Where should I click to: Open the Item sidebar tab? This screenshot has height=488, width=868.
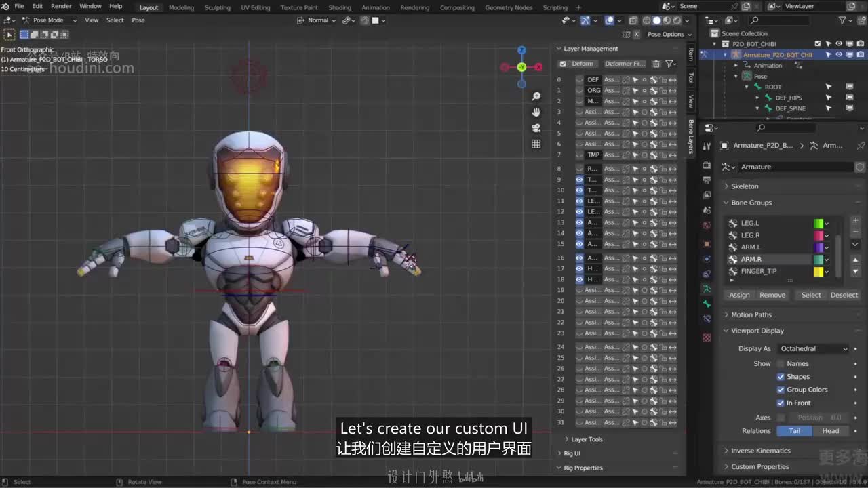(x=691, y=54)
